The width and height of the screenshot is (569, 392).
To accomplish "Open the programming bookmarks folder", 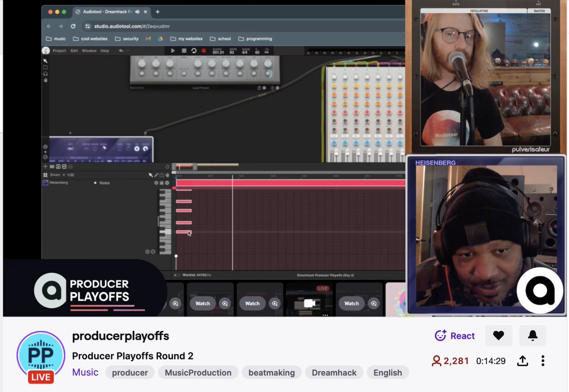I will (255, 39).
